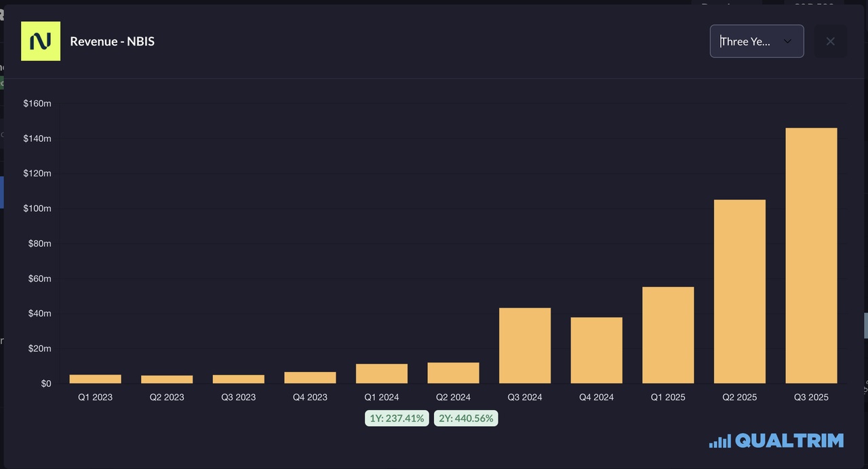Select the Q2 2025 revenue bar
The height and width of the screenshot is (469, 868).
tap(739, 291)
